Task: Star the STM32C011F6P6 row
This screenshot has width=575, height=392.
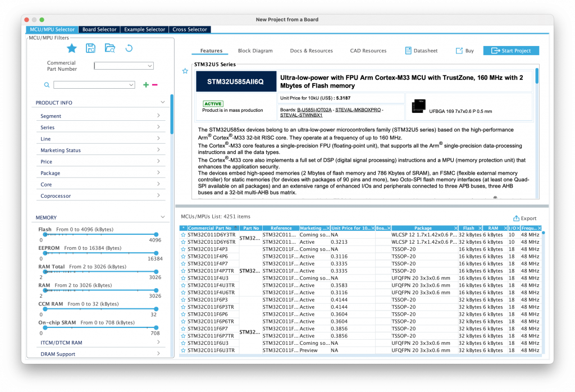Action: coord(183,314)
